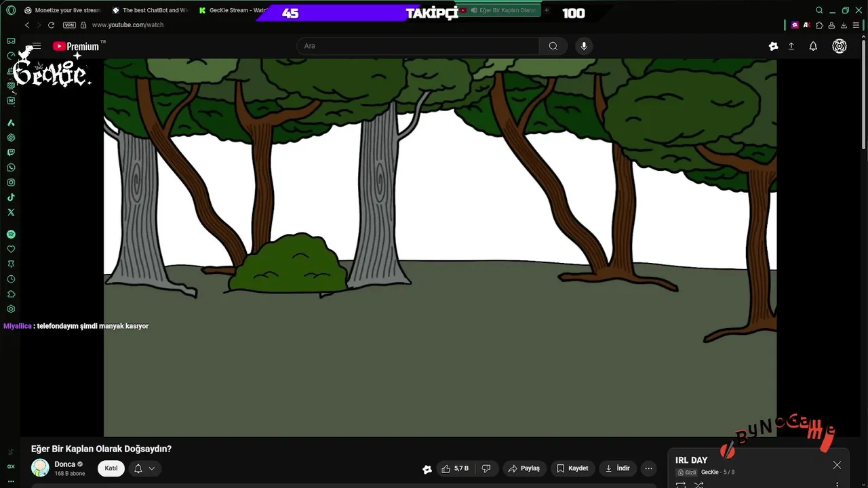Open tab search magnifier in title bar
Image resolution: width=868 pixels, height=488 pixels.
[x=819, y=10]
